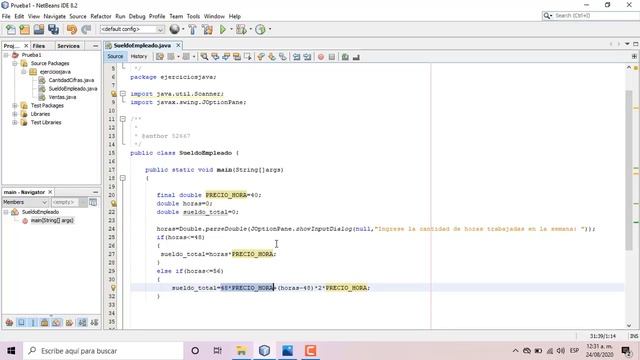The image size is (640, 360).
Task: Click the Windows Start button
Action: 11,351
